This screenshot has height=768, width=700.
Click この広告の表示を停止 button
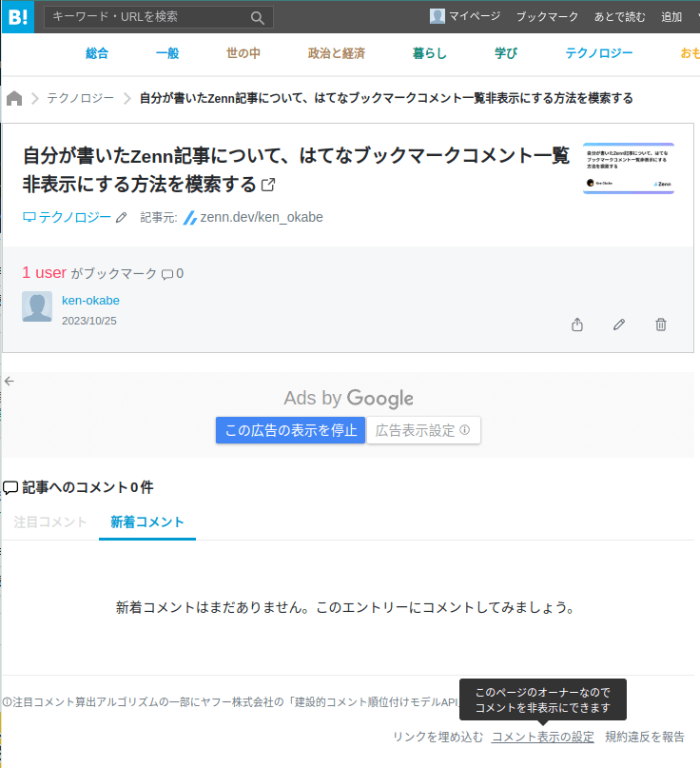[x=291, y=430]
